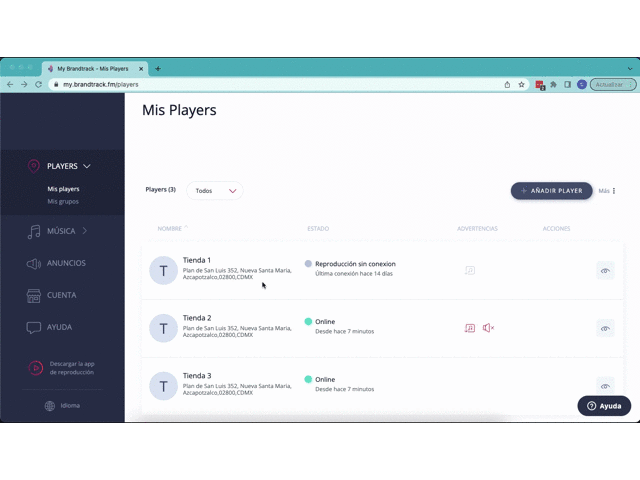The height and width of the screenshot is (480, 640).
Task: Click the Descargar app de reproducción icon
Action: [x=35, y=368]
